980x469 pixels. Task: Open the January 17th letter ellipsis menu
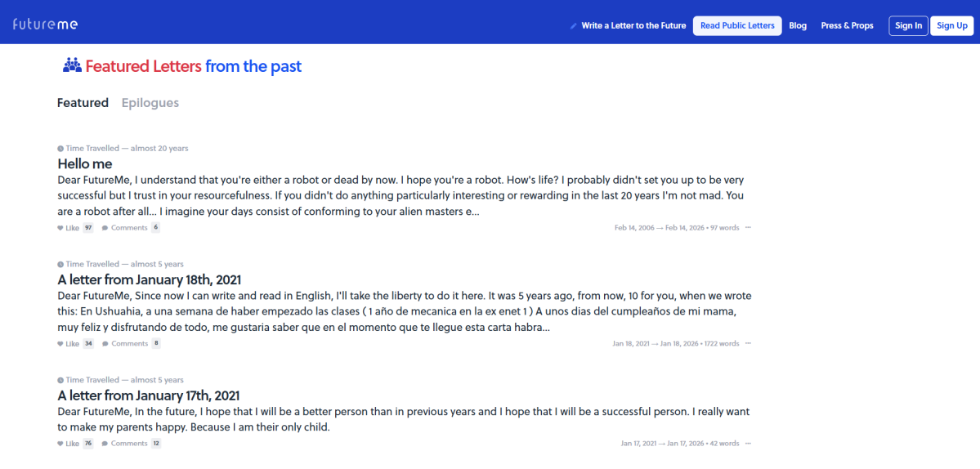[748, 444]
